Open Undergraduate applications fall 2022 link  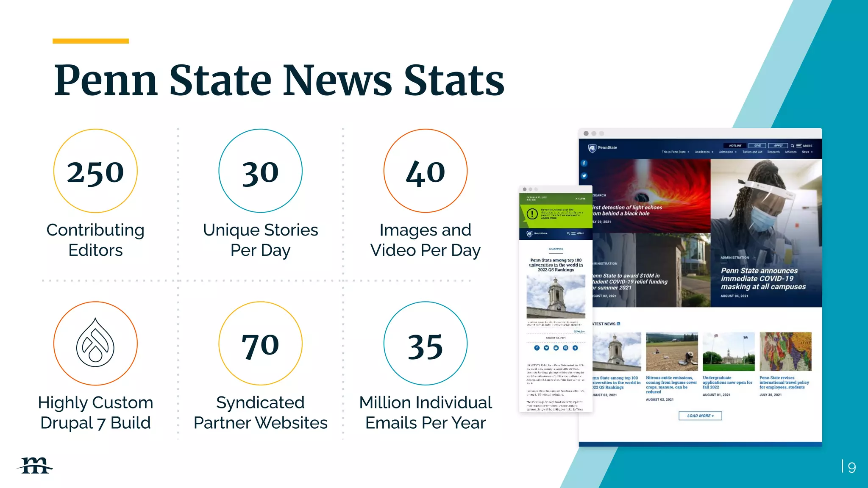tap(728, 383)
